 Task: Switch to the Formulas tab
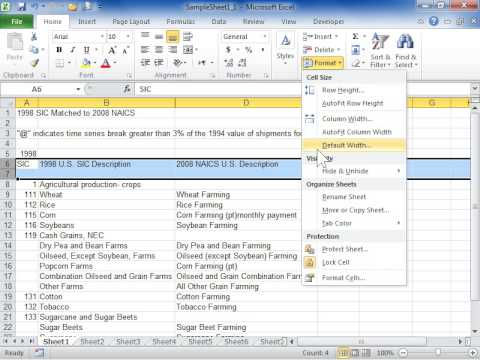(x=180, y=22)
